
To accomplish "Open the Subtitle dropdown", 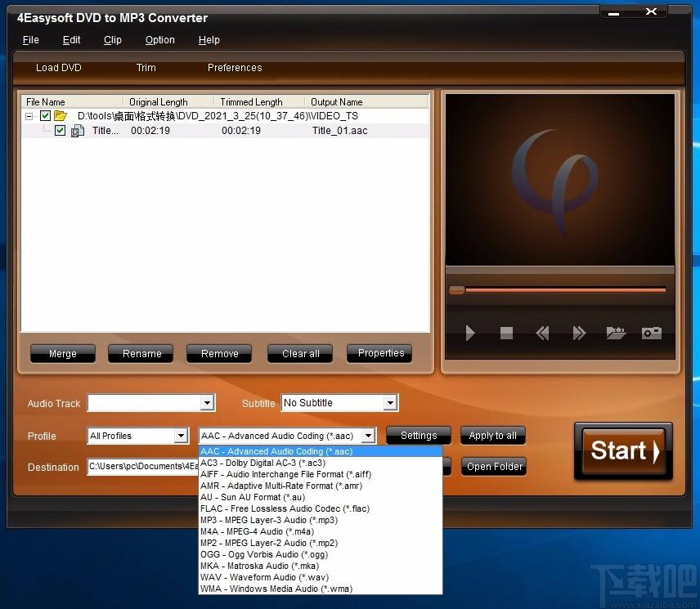I will click(390, 403).
